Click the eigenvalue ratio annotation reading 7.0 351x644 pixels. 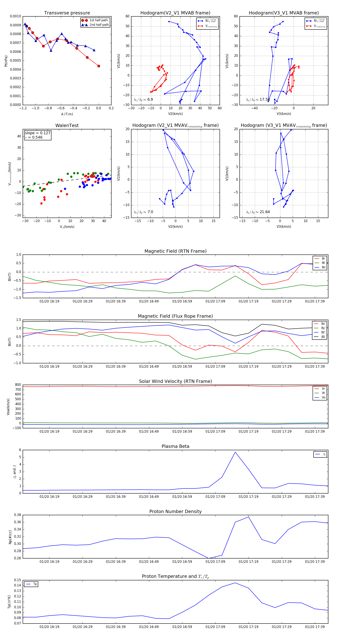coord(143,212)
